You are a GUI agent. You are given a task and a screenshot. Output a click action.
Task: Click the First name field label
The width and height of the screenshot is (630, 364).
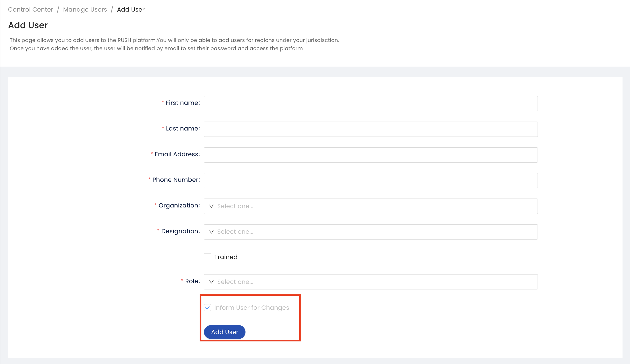coord(182,103)
